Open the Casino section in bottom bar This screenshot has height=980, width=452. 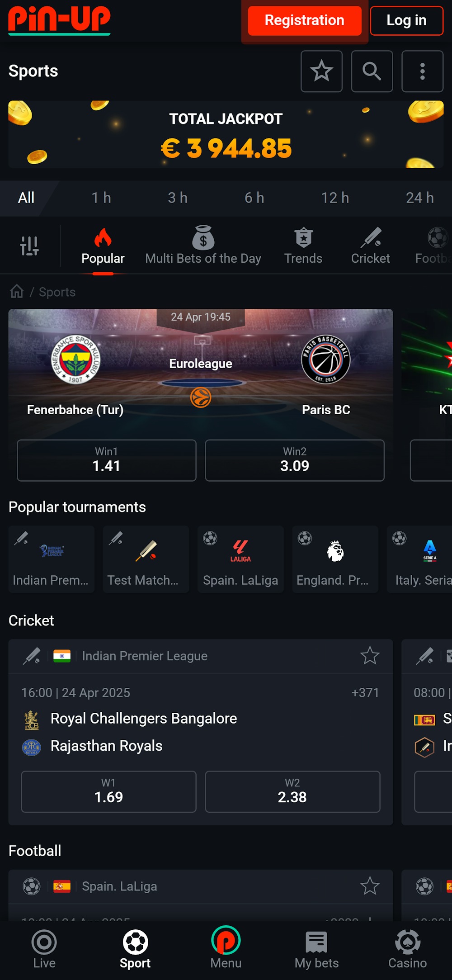click(407, 949)
